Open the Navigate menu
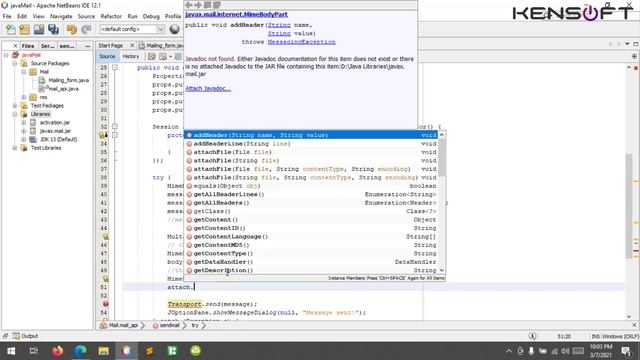The height and width of the screenshot is (360, 640). [61, 16]
